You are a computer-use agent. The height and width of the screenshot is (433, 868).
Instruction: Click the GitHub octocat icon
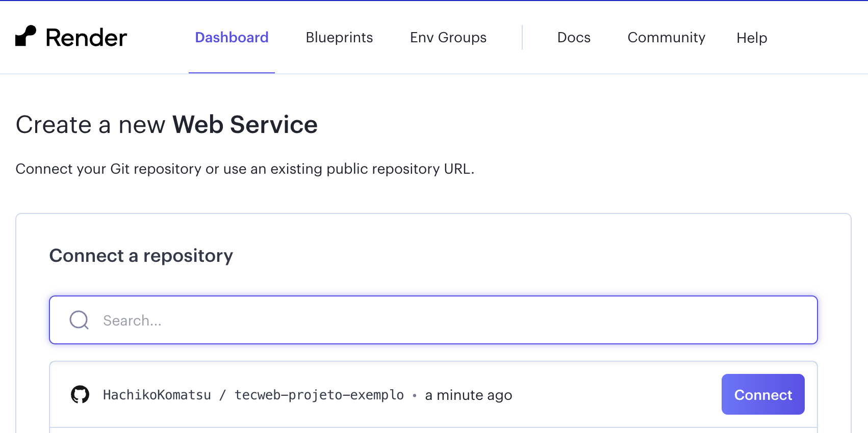point(80,395)
